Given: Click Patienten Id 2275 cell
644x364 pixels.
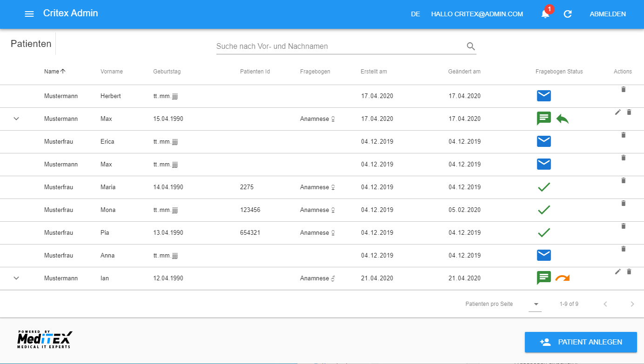Looking at the screenshot, I should [247, 187].
